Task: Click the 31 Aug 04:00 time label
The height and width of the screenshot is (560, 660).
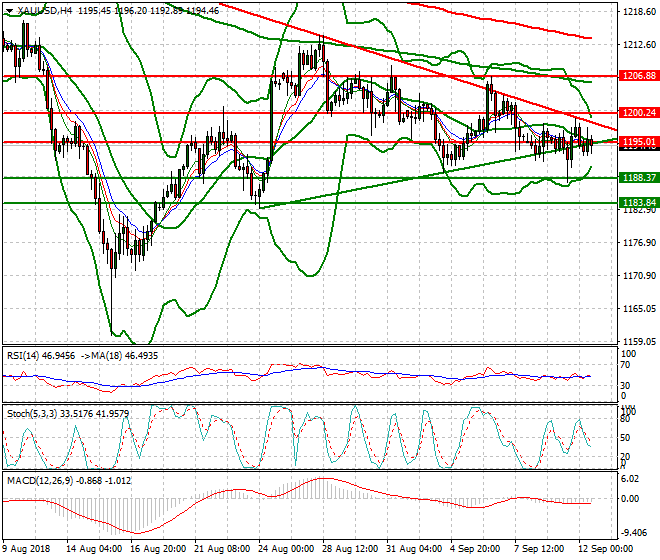Action: pyautogui.click(x=414, y=549)
